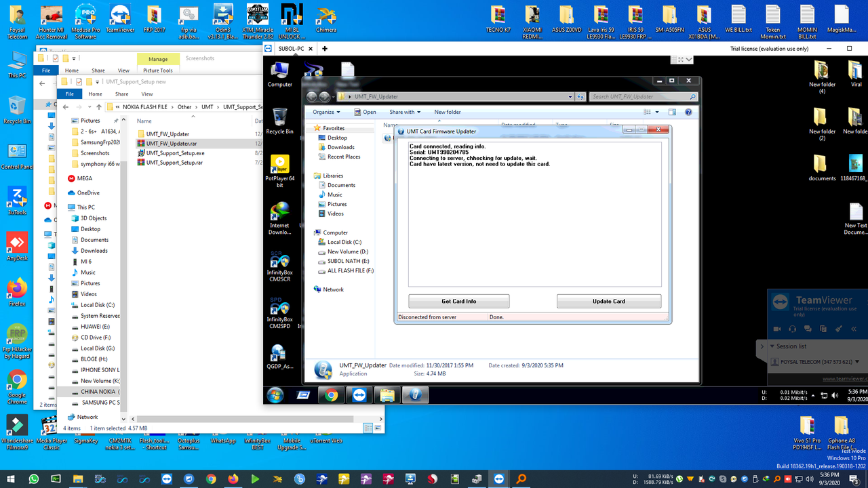Image resolution: width=868 pixels, height=488 pixels.
Task: Click the TeamViewer panel video camera icon
Action: (x=776, y=329)
